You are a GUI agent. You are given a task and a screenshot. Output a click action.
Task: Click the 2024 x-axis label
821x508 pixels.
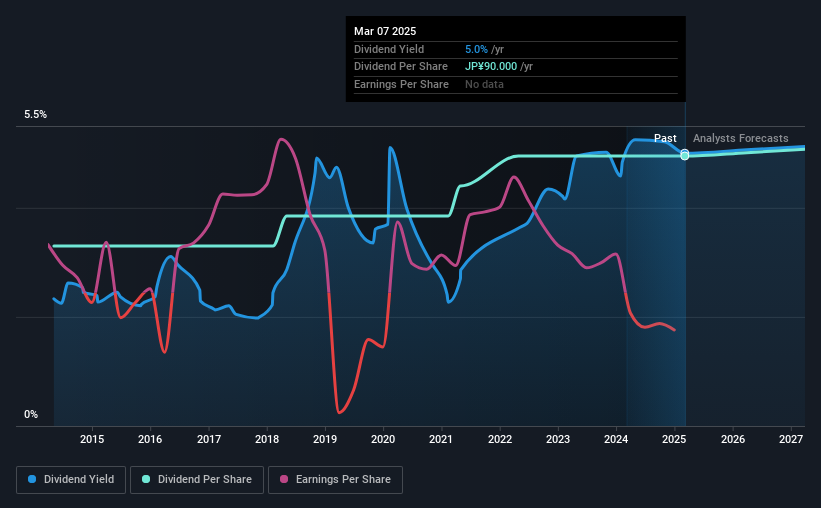616,439
